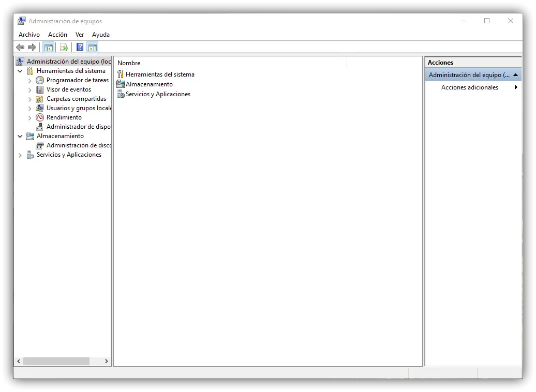Open the Acciones adicionales submenu arrow

516,87
